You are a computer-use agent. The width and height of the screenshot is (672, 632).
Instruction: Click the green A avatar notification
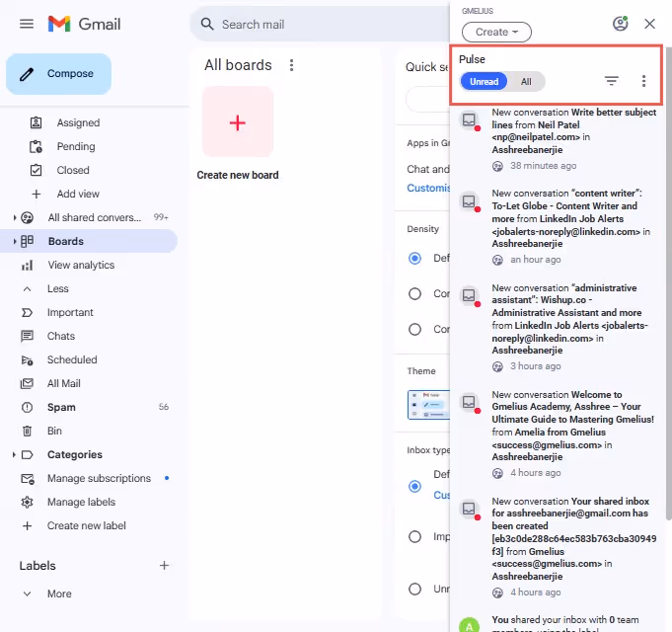(x=470, y=625)
